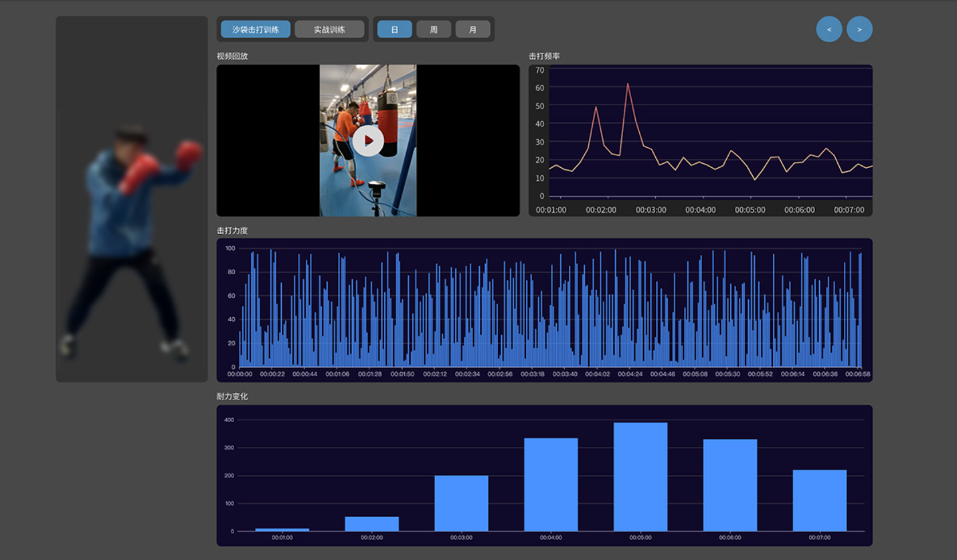Click the lowest dip in 击打频率 line
This screenshot has width=957, height=560.
[755, 179]
